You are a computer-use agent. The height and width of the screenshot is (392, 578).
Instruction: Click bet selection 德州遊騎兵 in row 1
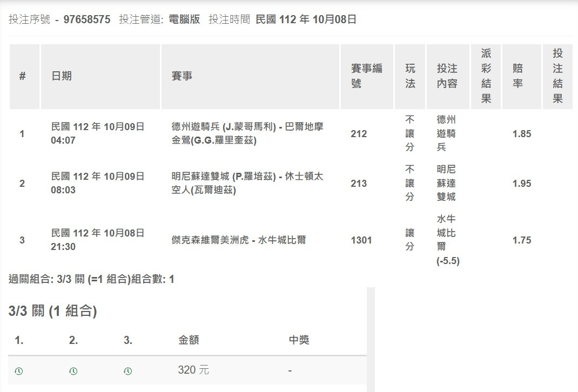446,133
